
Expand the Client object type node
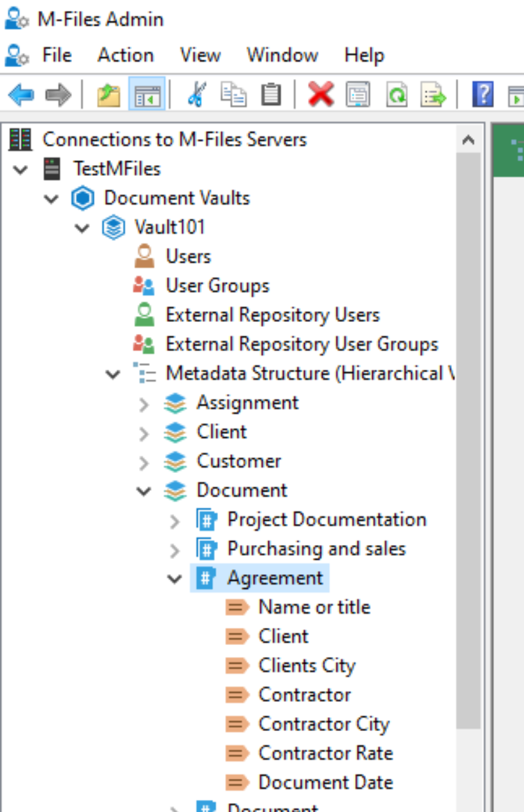coord(144,433)
